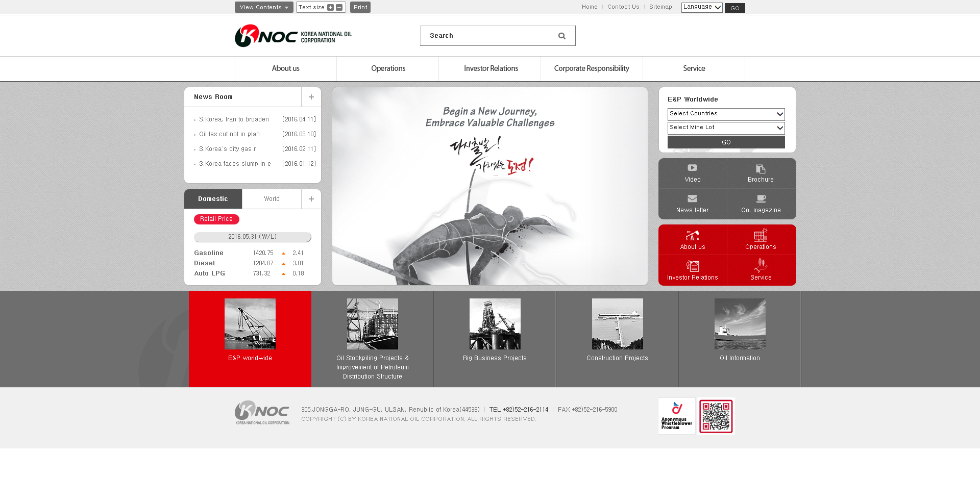Switch to the World price tab
980x478 pixels.
[272, 199]
